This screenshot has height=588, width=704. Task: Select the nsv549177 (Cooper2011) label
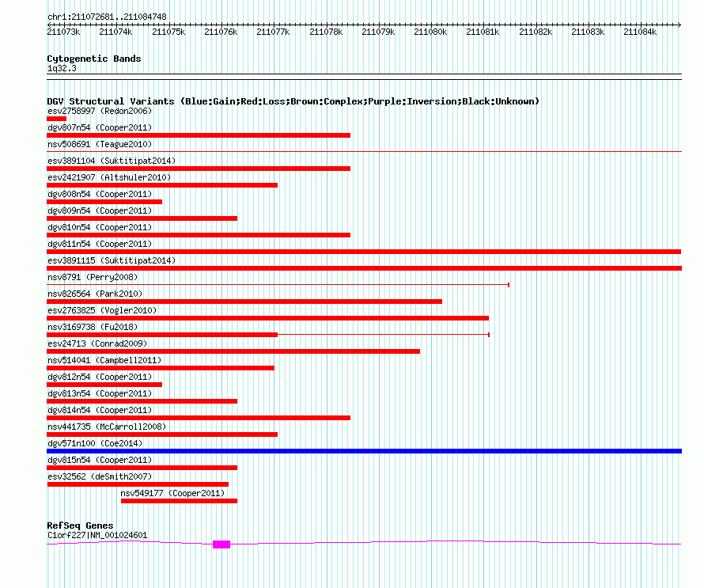pos(172,493)
